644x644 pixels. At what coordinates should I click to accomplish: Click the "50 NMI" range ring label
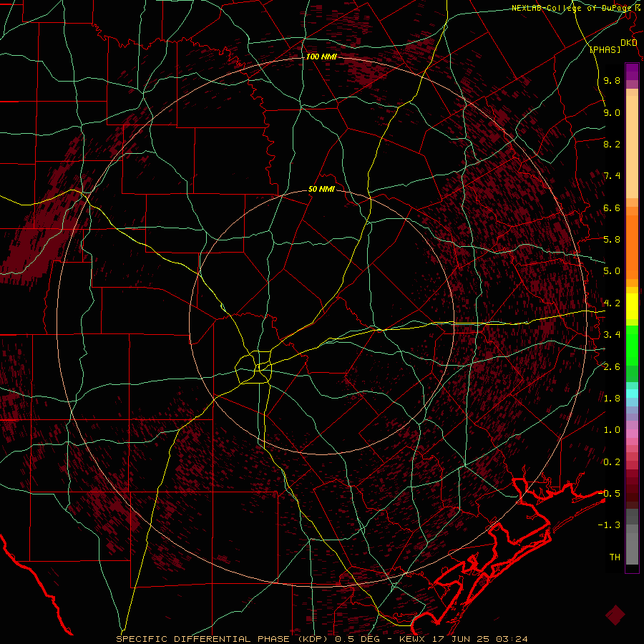(321, 190)
